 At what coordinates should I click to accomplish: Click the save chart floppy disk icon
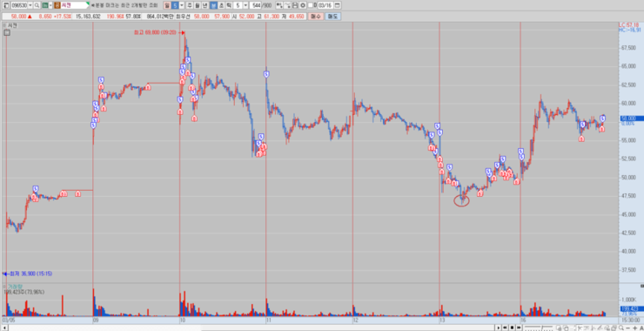point(295,5)
